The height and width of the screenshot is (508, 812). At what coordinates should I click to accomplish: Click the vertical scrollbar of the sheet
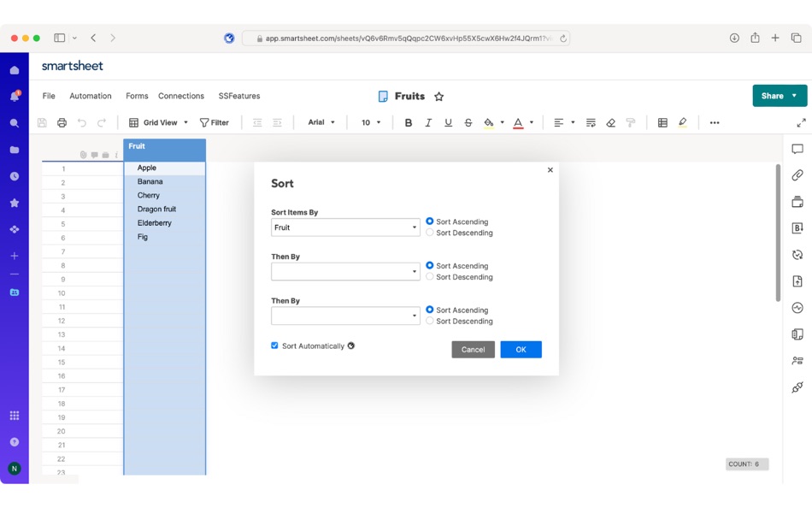(x=778, y=233)
